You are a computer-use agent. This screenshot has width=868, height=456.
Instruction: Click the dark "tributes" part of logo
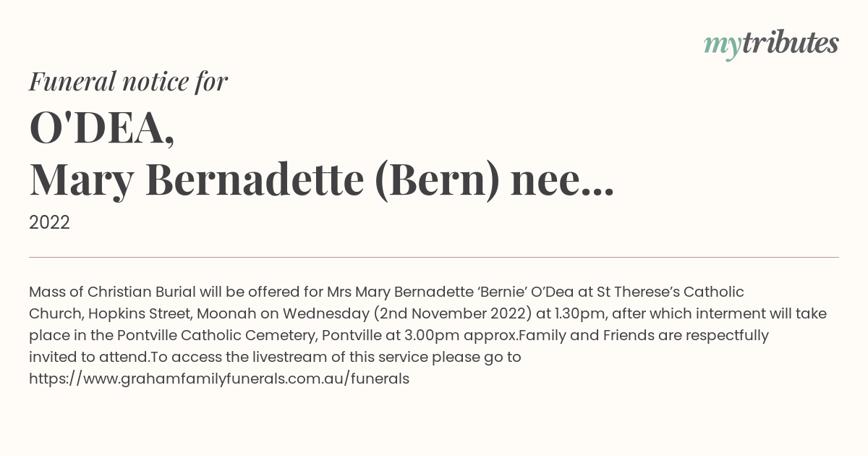click(791, 43)
